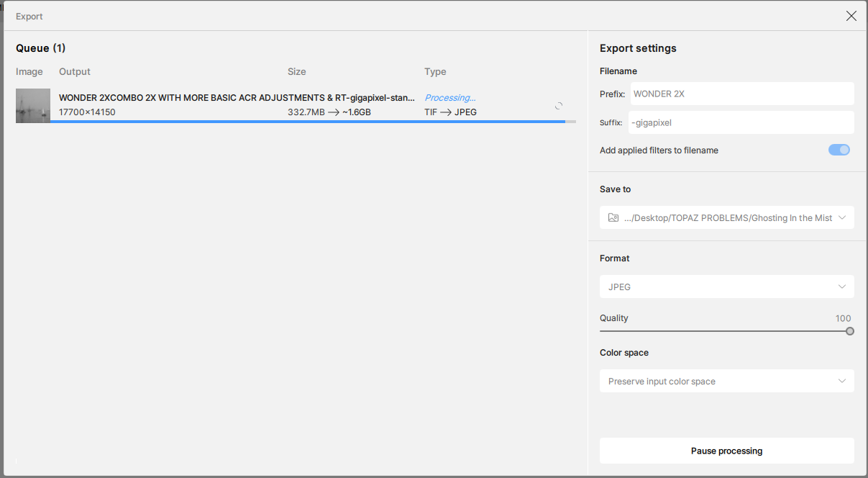Select the JPEG text in Format dropdown
Viewport: 868px width, 478px height.
tap(619, 287)
